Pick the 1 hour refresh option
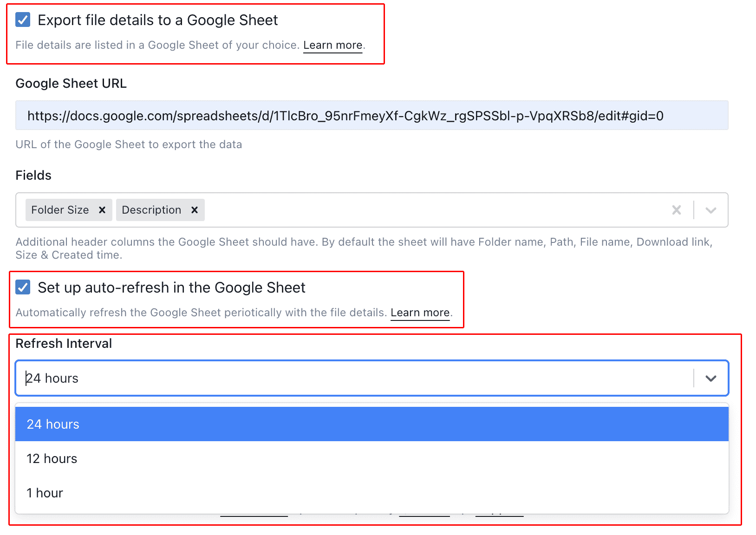756x535 pixels. [x=372, y=493]
